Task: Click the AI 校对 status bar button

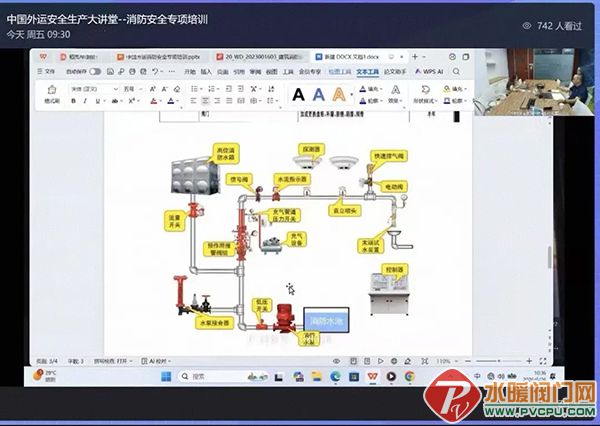Action: [156, 361]
